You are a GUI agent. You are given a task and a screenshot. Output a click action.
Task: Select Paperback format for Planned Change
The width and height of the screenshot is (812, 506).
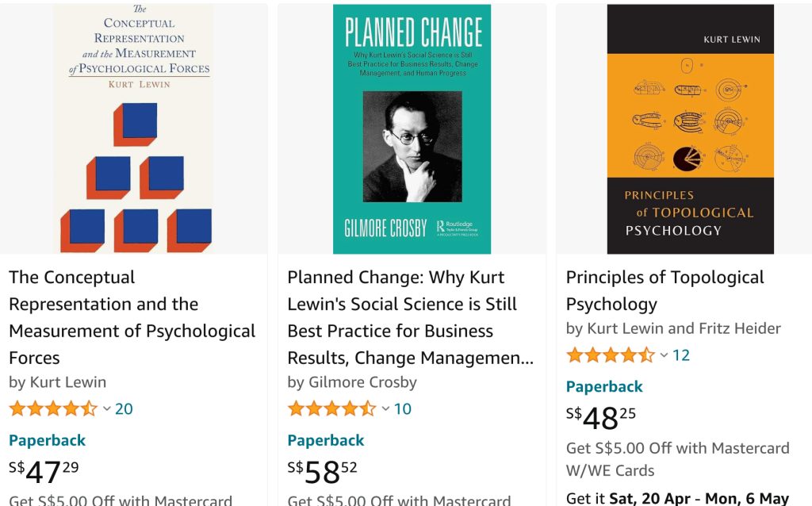pos(325,440)
